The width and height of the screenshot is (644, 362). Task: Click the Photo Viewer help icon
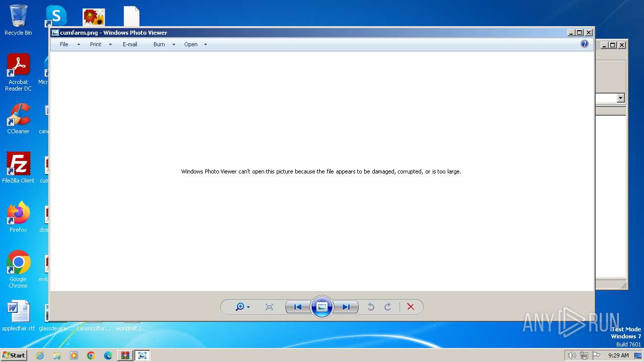(x=585, y=44)
